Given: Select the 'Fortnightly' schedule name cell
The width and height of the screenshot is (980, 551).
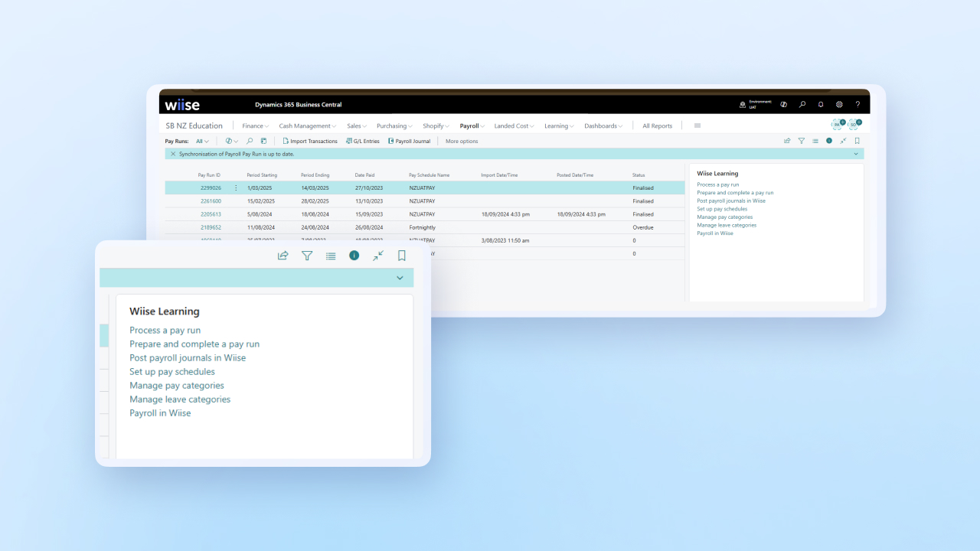Looking at the screenshot, I should (423, 227).
